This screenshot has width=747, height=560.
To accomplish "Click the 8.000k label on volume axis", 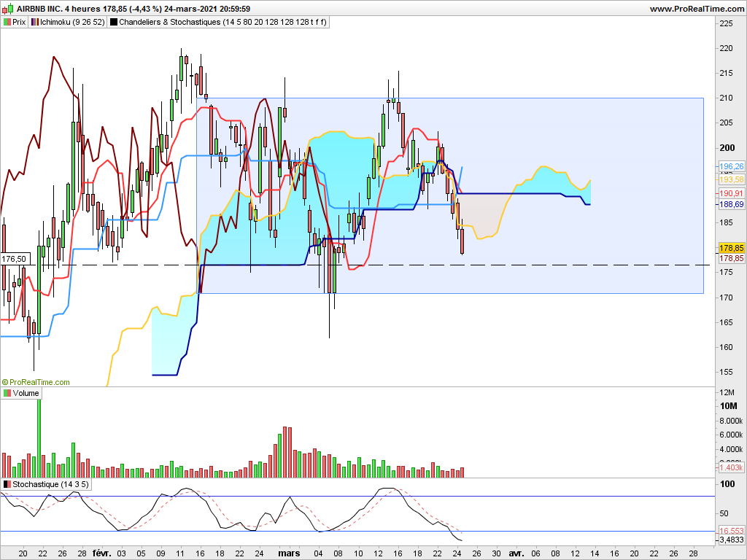I will click(x=731, y=421).
